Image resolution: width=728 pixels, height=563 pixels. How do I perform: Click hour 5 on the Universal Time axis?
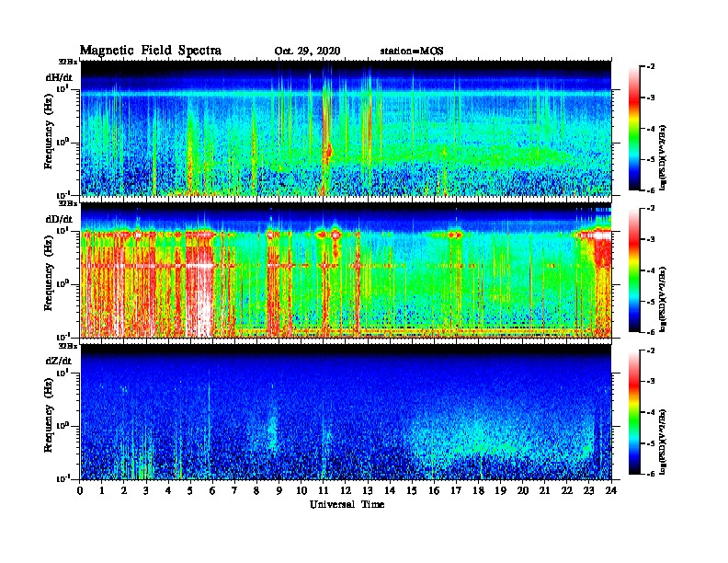[191, 491]
